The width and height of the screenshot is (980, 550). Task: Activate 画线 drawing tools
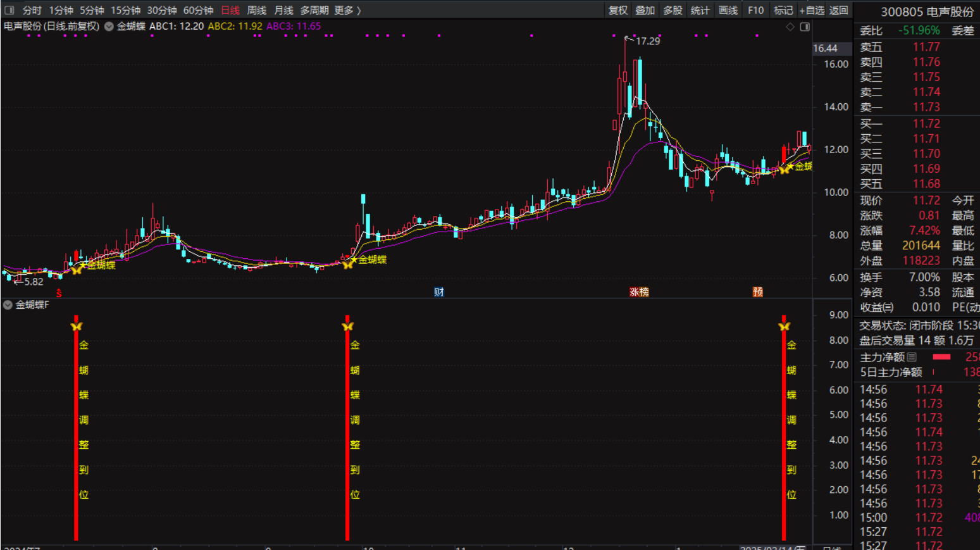tap(728, 10)
